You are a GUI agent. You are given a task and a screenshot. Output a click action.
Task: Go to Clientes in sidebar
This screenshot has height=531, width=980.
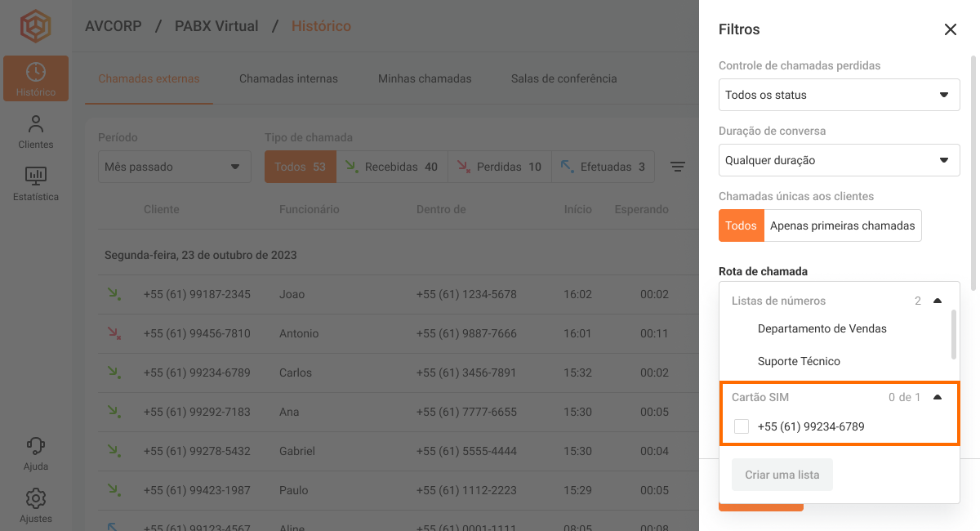[x=35, y=132]
